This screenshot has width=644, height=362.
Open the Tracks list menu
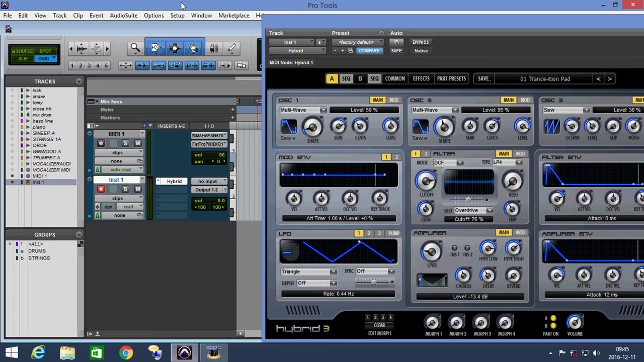coord(79,81)
